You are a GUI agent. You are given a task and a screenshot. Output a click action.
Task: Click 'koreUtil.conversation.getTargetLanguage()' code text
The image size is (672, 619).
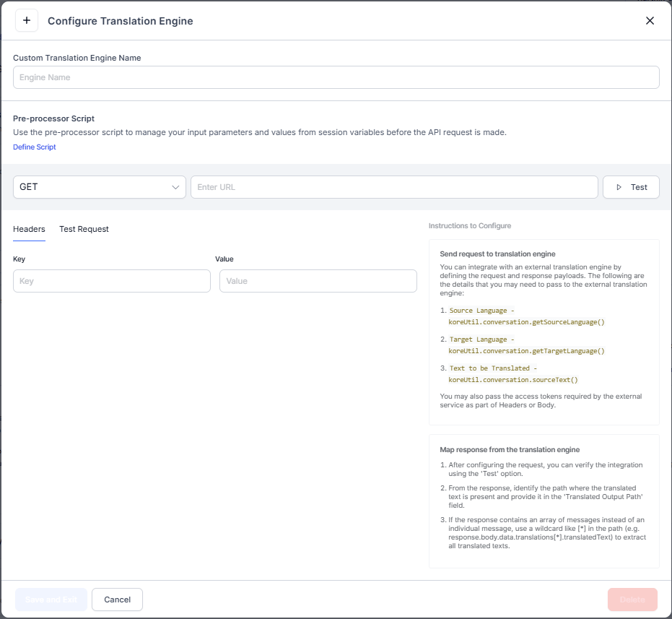[526, 351]
